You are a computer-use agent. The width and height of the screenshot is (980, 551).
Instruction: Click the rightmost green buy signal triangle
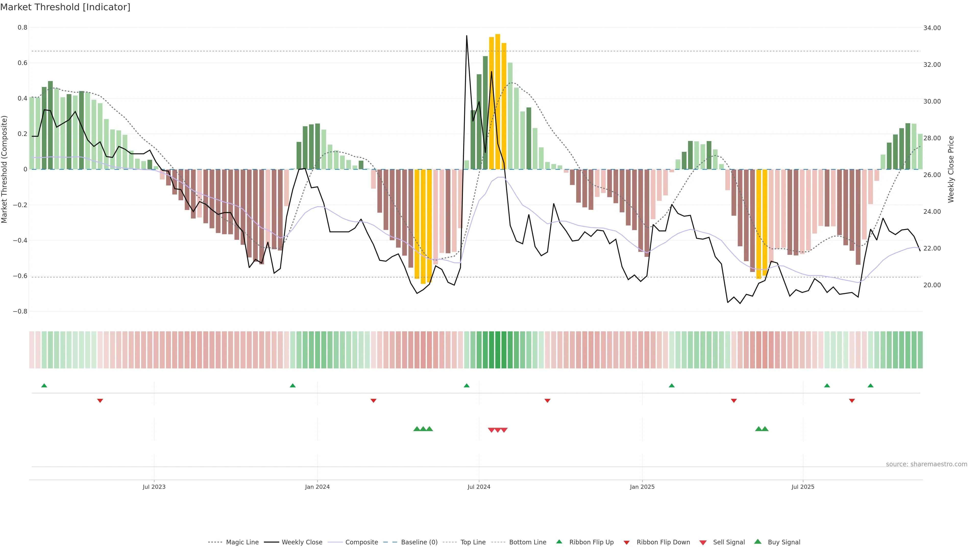(x=765, y=429)
